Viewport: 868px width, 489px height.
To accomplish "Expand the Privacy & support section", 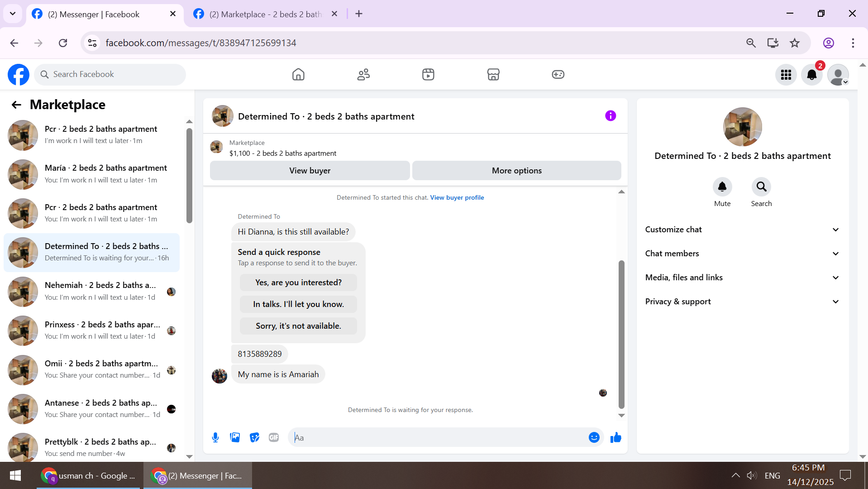I will coord(742,302).
